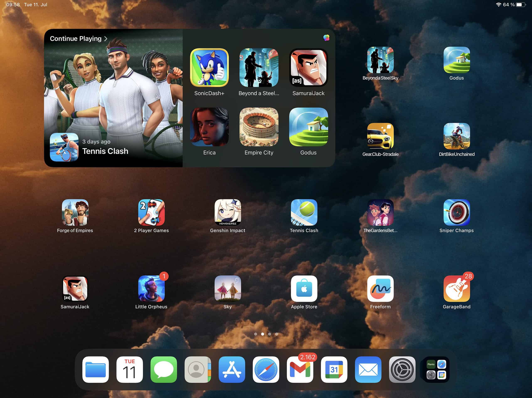
Task: Launch the App Store from the dock
Action: click(x=232, y=369)
